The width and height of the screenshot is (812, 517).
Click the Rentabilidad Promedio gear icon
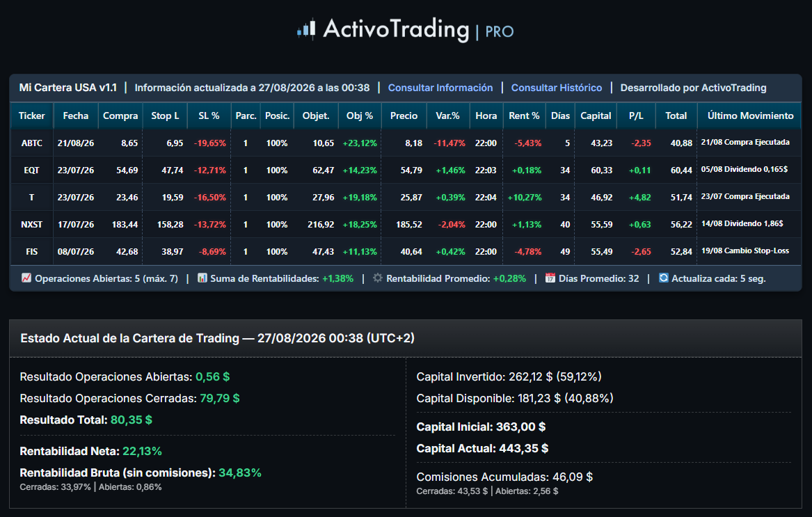click(378, 278)
